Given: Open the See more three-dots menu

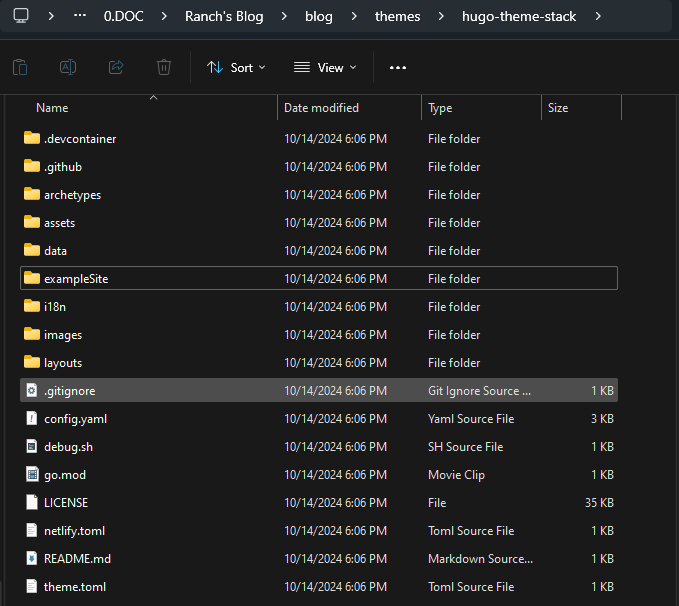Looking at the screenshot, I should pos(398,67).
